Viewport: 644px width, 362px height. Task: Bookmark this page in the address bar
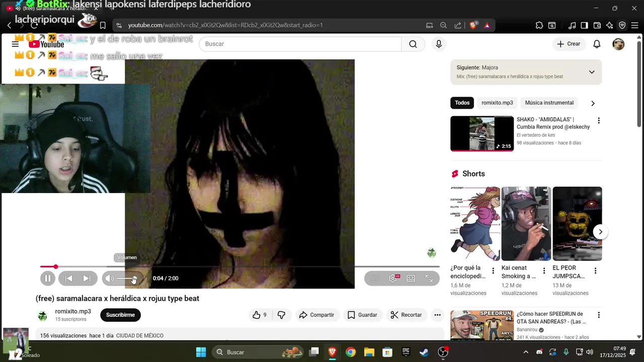click(x=103, y=25)
